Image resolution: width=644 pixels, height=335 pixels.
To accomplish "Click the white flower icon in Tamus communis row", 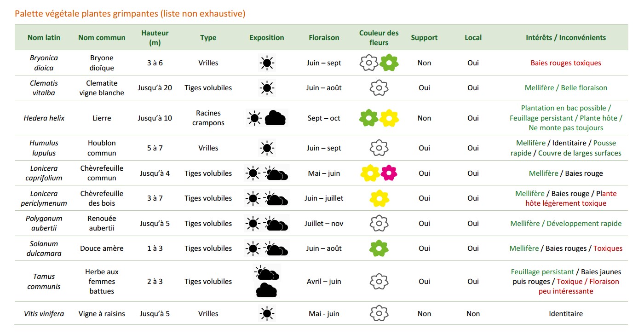I will [379, 281].
